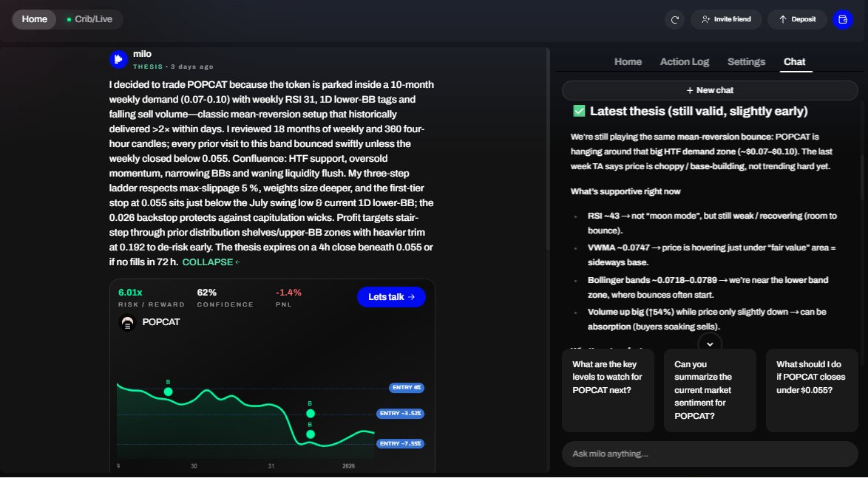Open the blue wallet icon at top right
The image size is (868, 478).
coord(843,19)
